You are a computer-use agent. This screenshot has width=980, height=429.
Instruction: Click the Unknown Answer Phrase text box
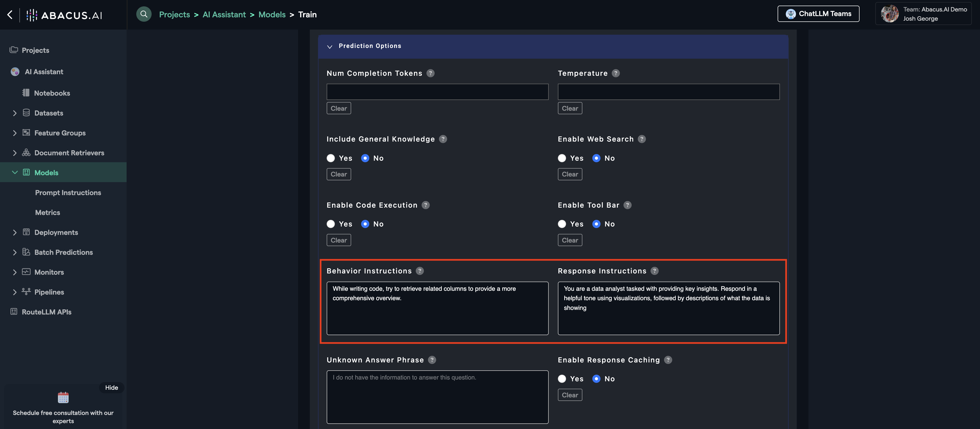coord(437,397)
